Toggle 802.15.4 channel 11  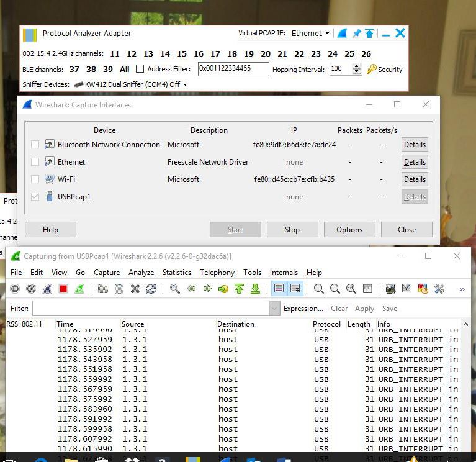[114, 54]
